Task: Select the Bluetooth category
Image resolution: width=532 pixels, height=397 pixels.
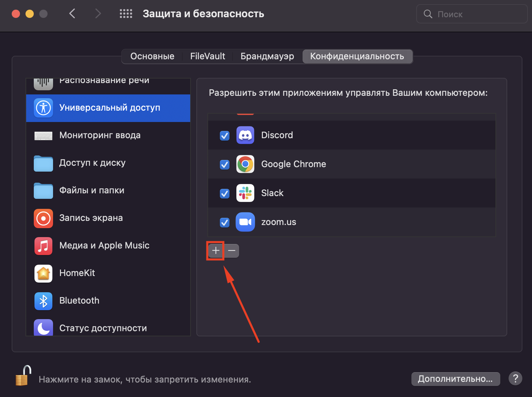Action: [108, 301]
